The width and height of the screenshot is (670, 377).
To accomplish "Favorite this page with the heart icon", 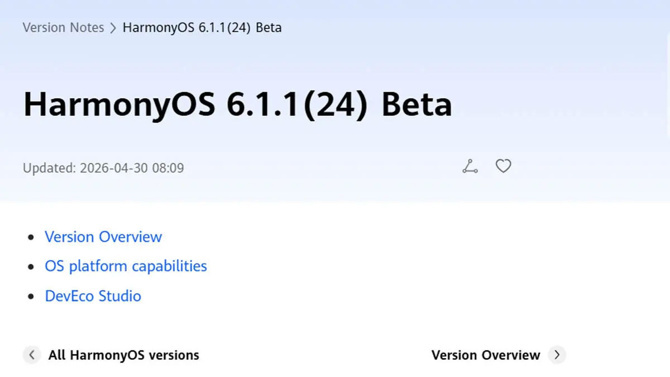I will (503, 166).
